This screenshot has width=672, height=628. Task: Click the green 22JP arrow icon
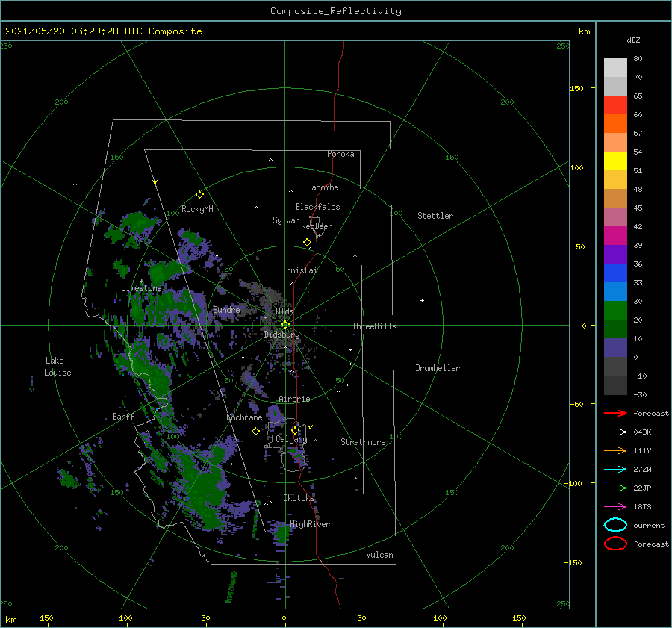(615, 488)
